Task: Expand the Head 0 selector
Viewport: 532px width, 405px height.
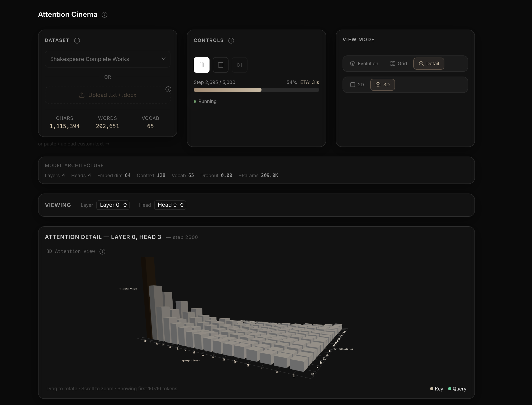Action: (x=170, y=205)
